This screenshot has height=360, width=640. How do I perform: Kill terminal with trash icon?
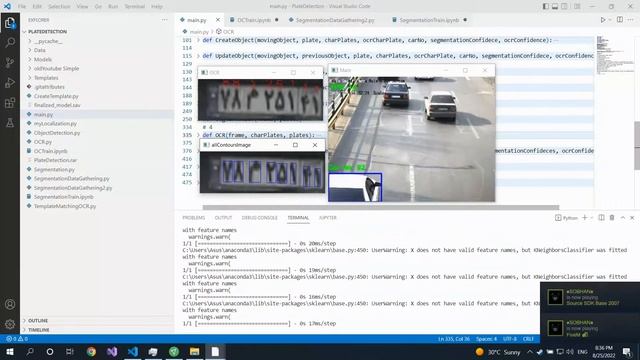[x=612, y=218]
